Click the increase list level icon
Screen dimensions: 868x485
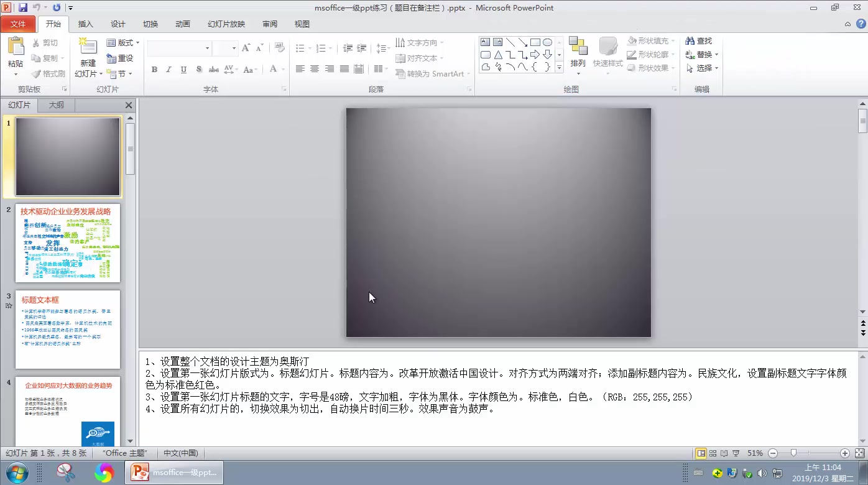click(362, 48)
